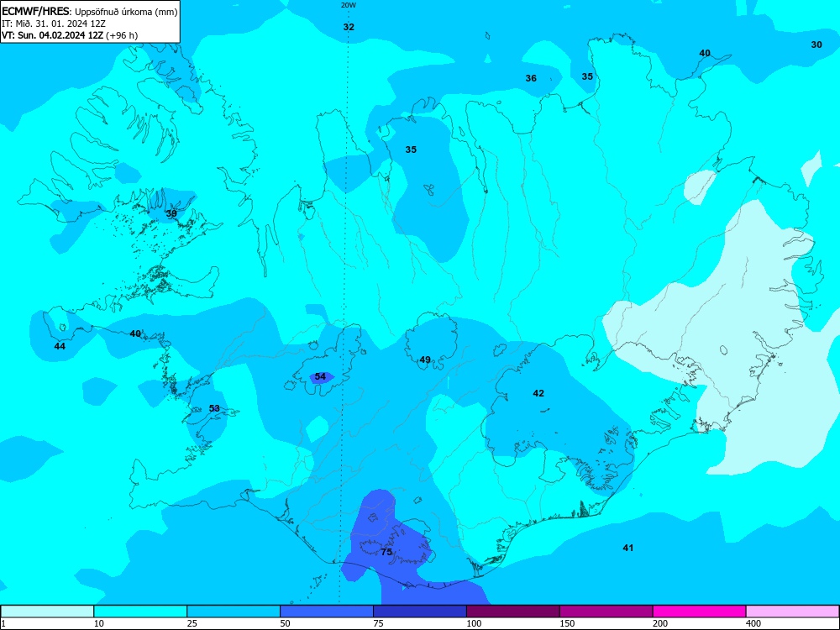Choose the hot pink 200–400 mm legend swatch

point(700,612)
